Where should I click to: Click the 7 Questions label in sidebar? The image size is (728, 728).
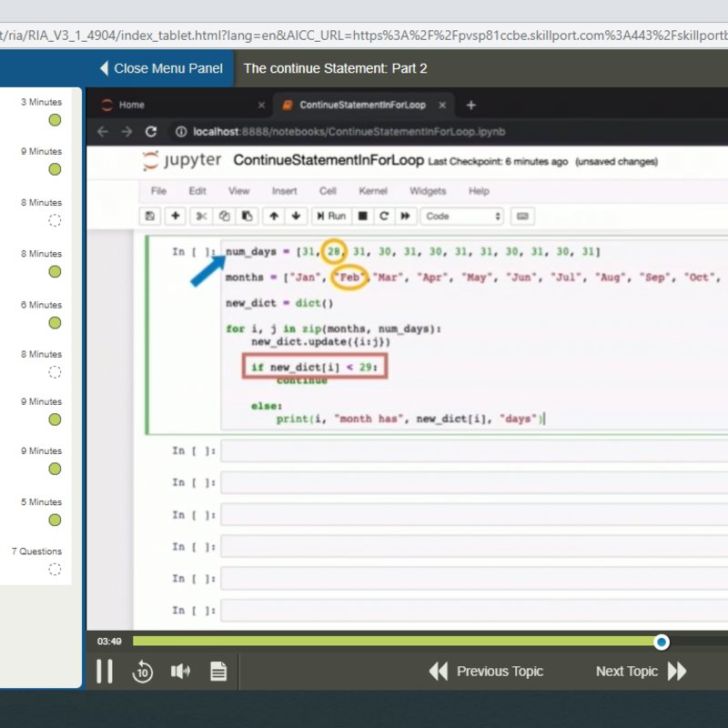pyautogui.click(x=36, y=551)
